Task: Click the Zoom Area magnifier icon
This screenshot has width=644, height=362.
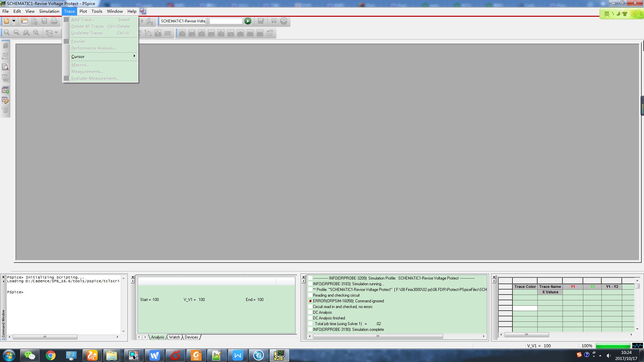Action: tap(26, 33)
